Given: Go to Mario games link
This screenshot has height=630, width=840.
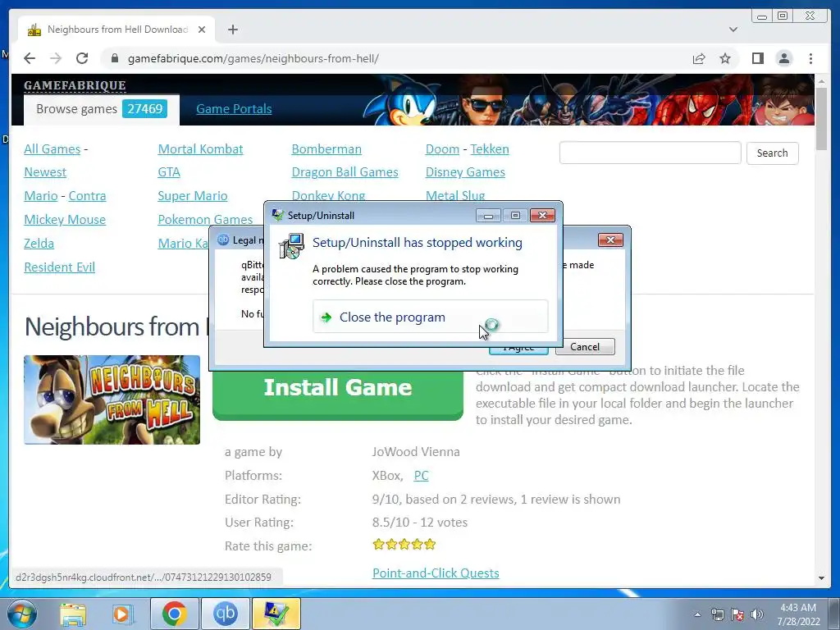Looking at the screenshot, I should 41,195.
